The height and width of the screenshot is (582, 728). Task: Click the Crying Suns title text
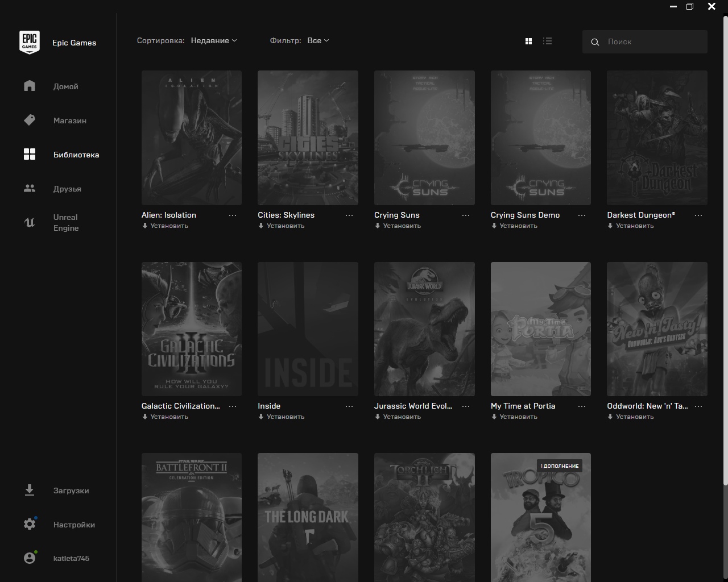[397, 215]
